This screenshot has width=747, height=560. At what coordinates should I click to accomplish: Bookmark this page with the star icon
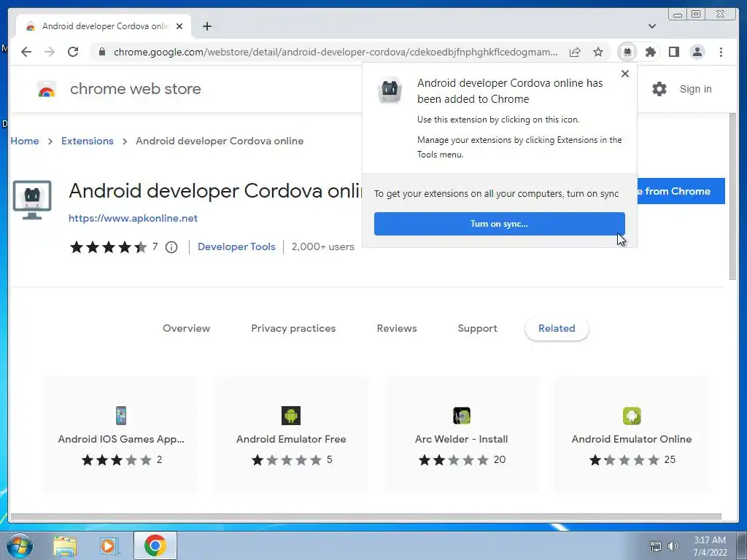(598, 52)
